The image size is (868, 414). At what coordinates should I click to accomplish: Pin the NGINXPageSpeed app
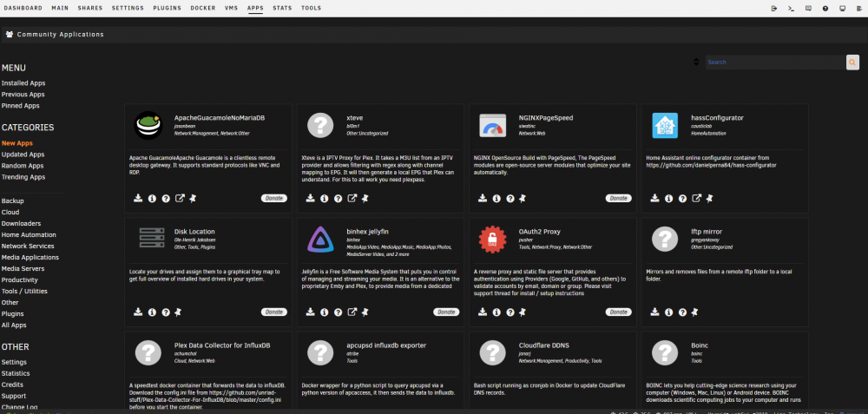(x=523, y=198)
